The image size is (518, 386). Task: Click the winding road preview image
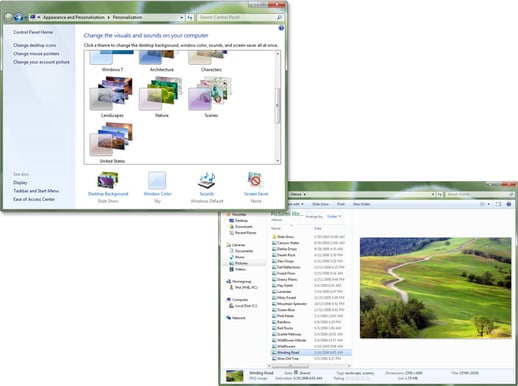coord(435,288)
